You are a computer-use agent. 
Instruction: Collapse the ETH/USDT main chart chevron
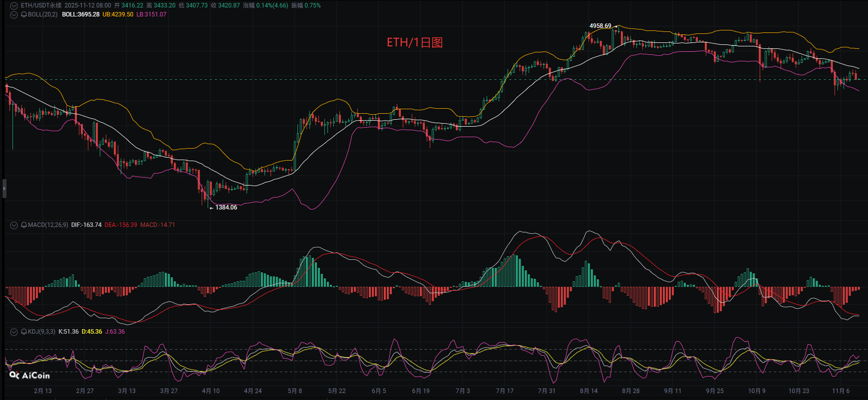[14, 5]
